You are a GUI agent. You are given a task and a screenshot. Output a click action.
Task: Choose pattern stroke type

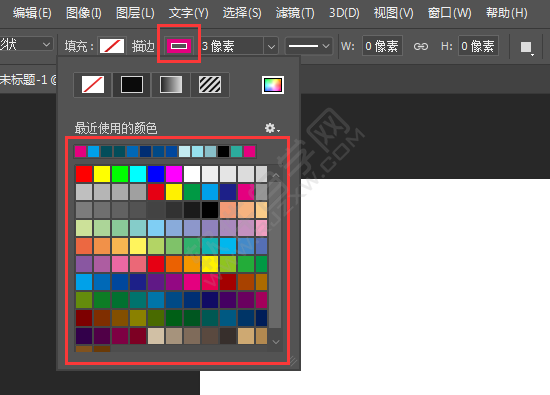210,85
